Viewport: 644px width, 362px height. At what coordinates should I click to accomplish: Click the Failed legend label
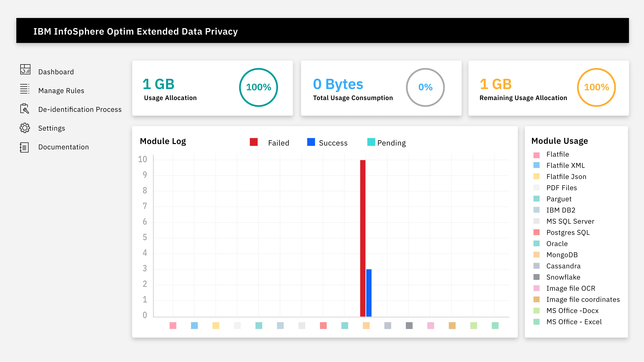279,143
